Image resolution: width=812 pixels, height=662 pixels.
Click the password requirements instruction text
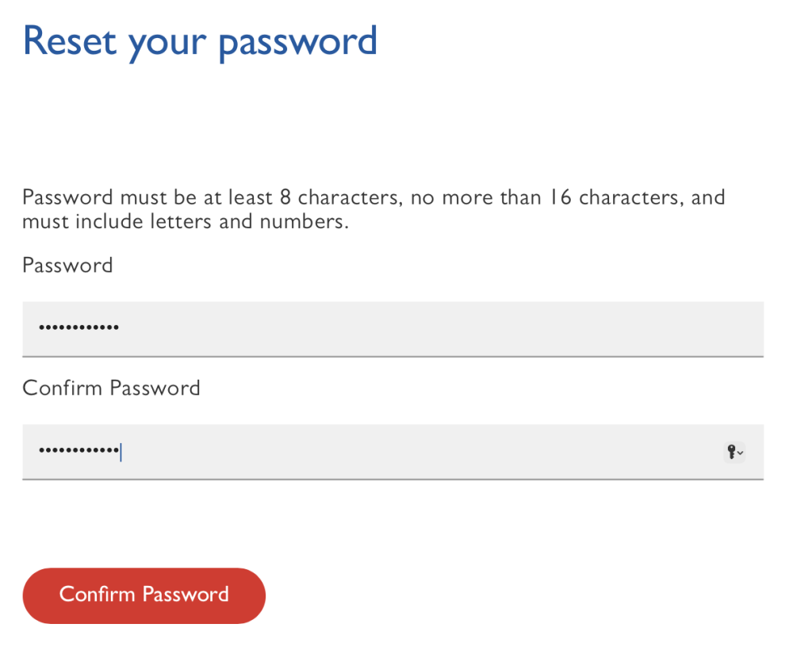pyautogui.click(x=373, y=209)
